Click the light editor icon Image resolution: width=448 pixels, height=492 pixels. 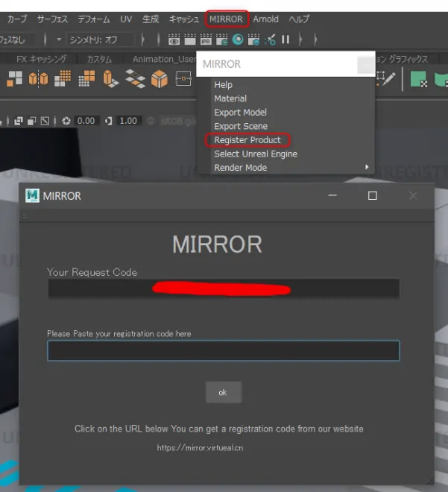[x=270, y=40]
